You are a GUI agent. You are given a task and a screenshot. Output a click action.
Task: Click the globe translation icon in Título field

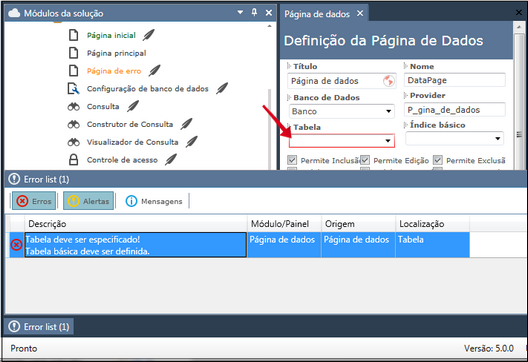[x=389, y=81]
